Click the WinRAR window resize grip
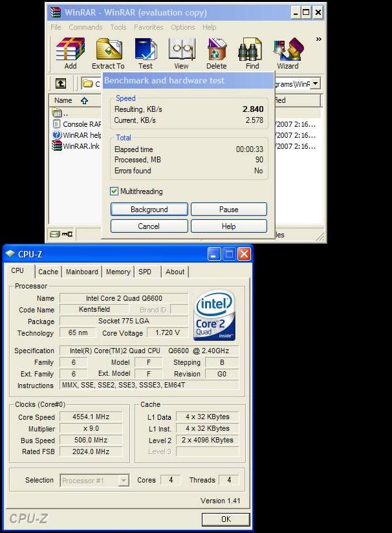This screenshot has width=392, height=533. point(321,237)
